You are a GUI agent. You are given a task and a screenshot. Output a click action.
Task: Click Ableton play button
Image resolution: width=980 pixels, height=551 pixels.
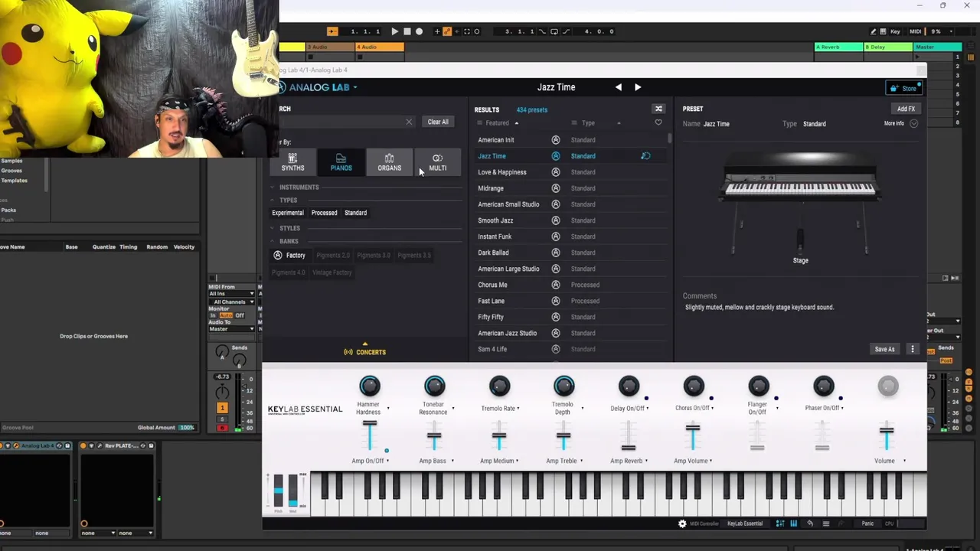coord(394,31)
